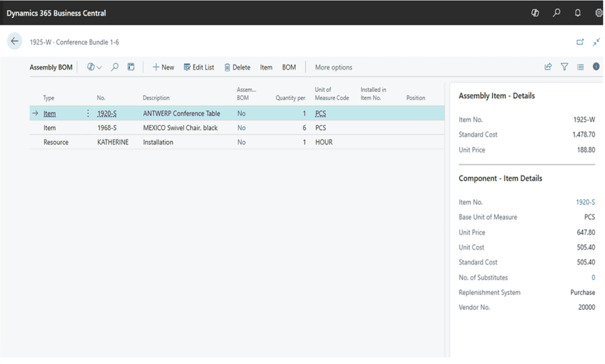Viewport: 605px width, 364px height.
Task: Open row options for 1920-S
Action: (88, 113)
